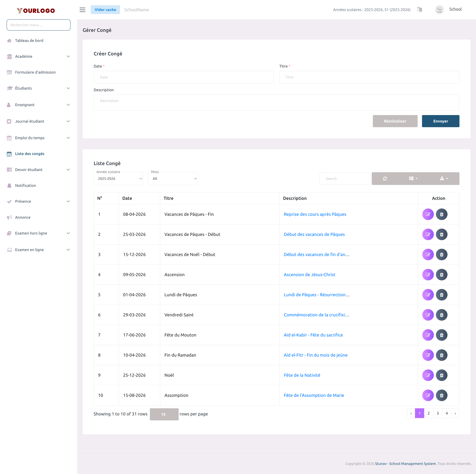The image size is (476, 474).
Task: Open the export download dropdown
Action: pyautogui.click(x=444, y=178)
